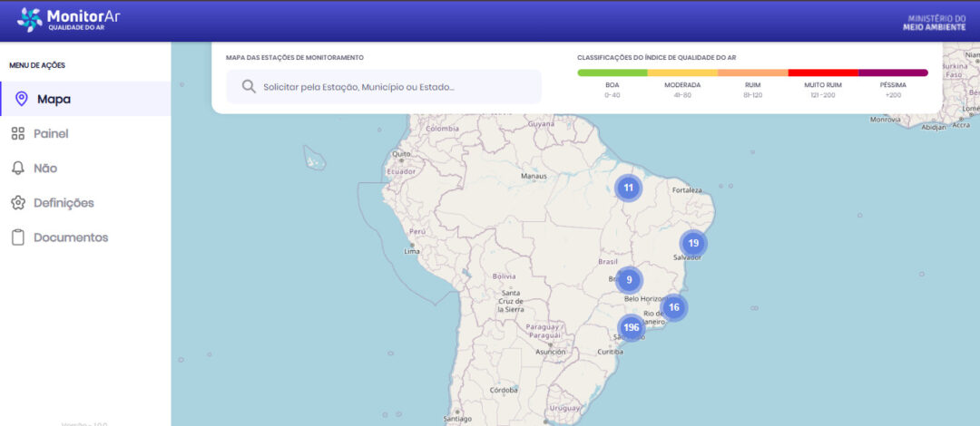Open the Mapa menu item
Viewport: 980px width, 426px height.
click(85, 99)
